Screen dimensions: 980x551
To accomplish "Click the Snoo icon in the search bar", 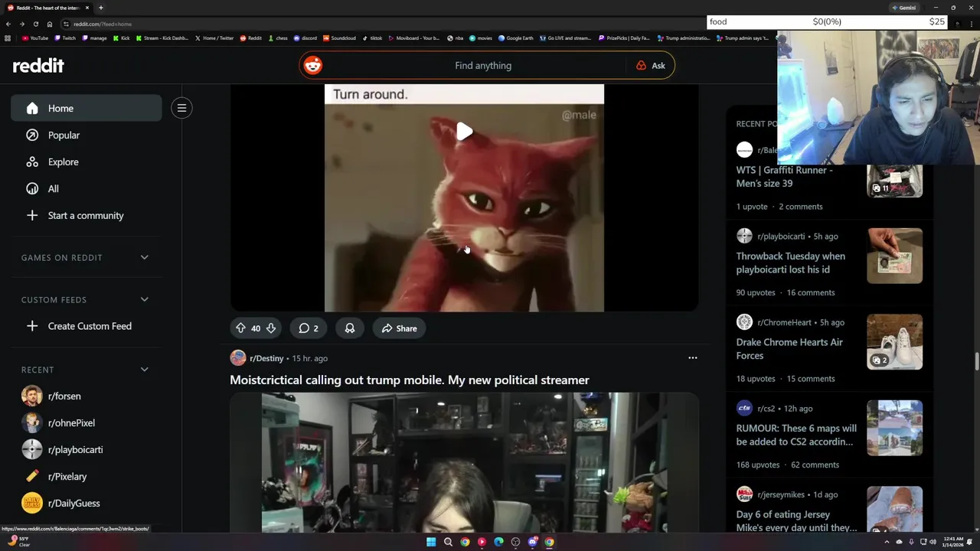I will click(312, 66).
